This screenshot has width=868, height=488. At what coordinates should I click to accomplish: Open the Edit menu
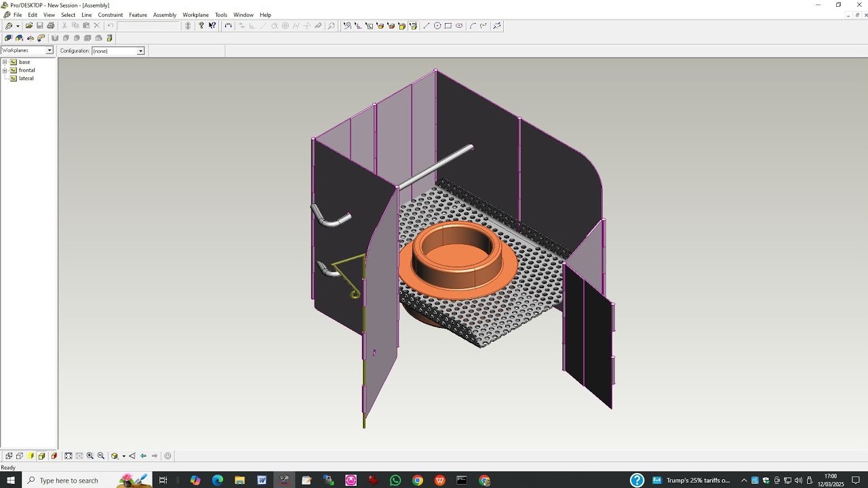tap(33, 15)
